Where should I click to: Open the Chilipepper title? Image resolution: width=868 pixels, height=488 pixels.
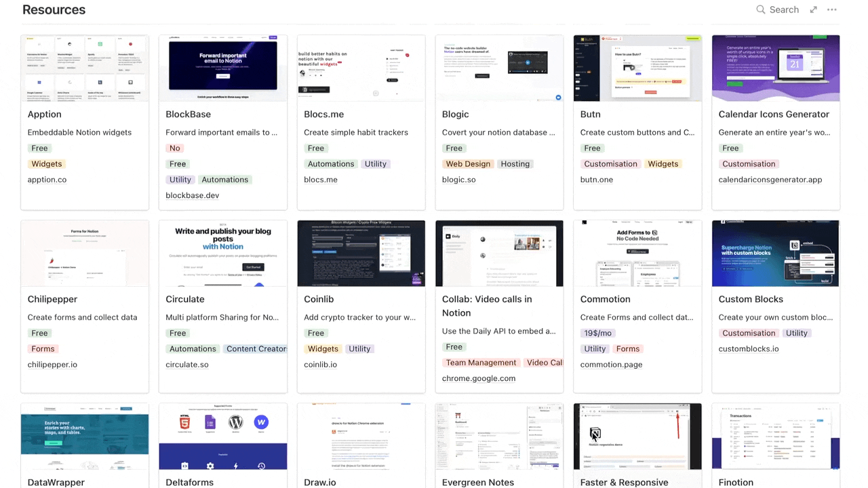[53, 300]
